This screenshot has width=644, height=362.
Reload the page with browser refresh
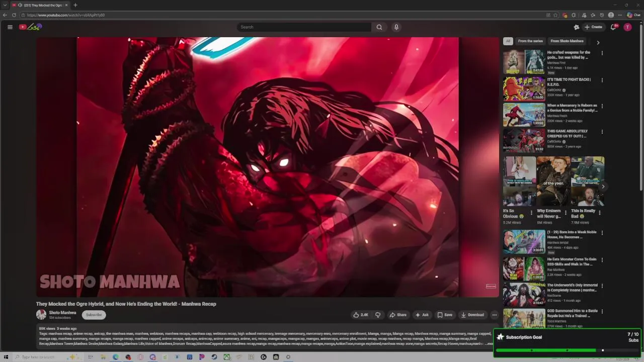click(14, 15)
